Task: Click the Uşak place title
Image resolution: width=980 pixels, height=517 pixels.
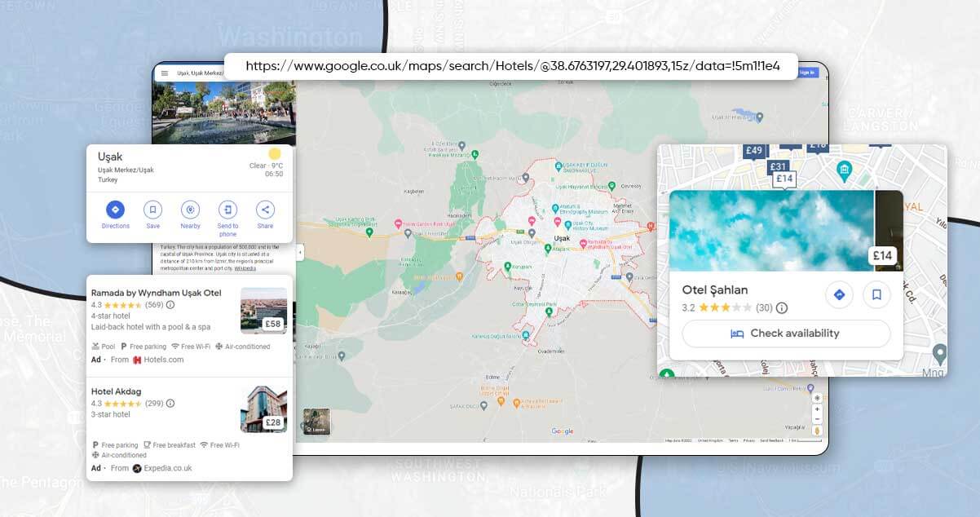Action: 110,157
